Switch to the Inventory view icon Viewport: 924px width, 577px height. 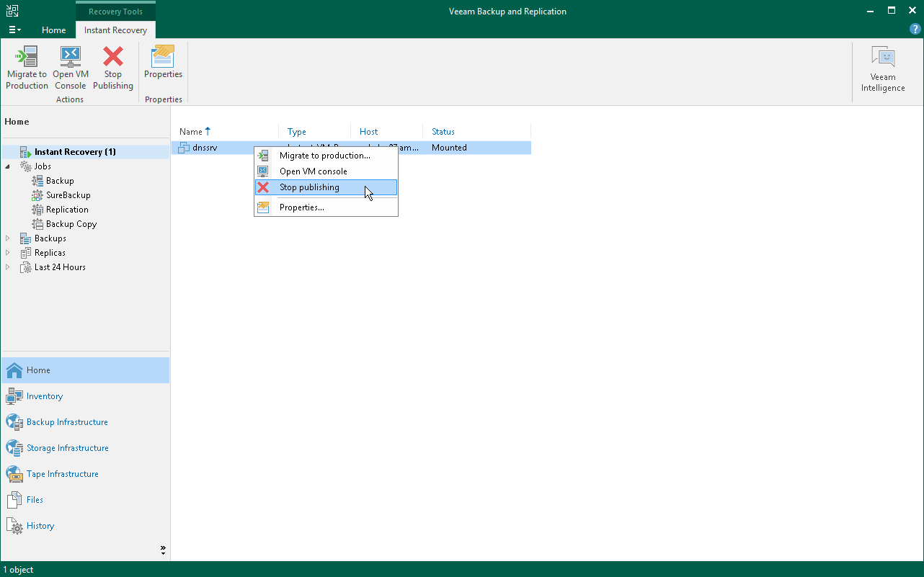(43, 395)
